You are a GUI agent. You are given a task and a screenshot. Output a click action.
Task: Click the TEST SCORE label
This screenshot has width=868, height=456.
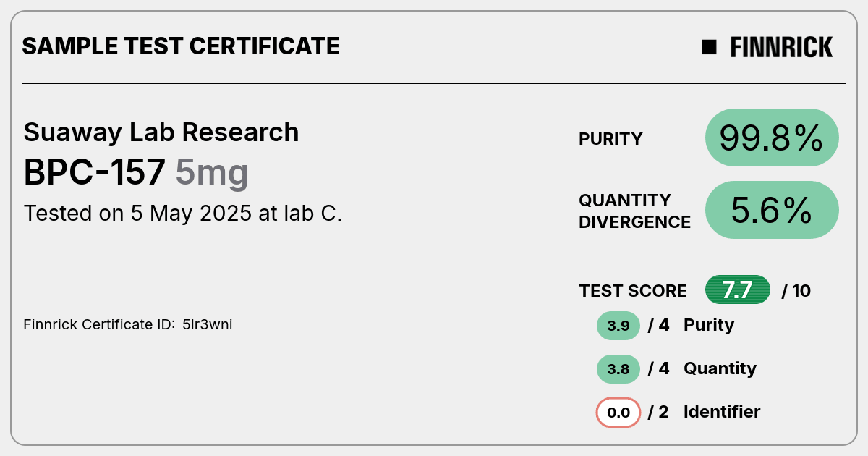pos(633,291)
